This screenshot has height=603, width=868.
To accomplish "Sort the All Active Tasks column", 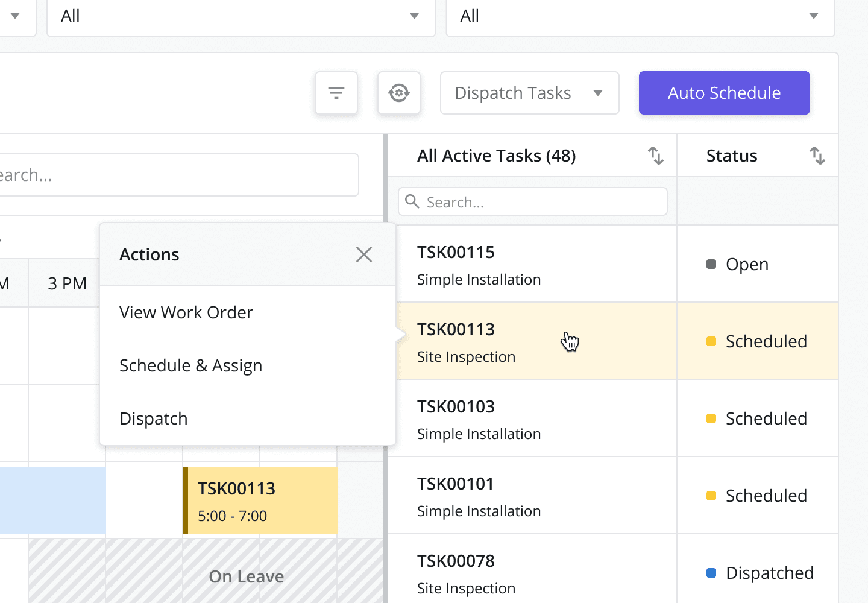I will pos(656,156).
